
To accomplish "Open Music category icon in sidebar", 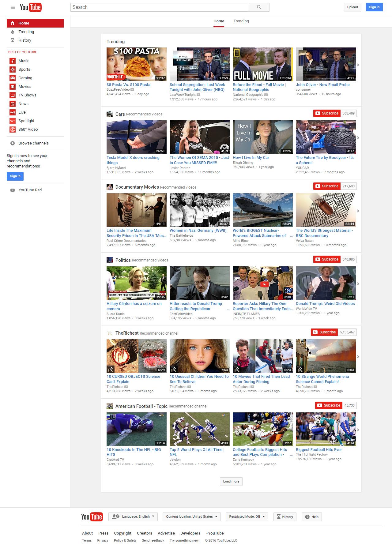I will point(12,61).
